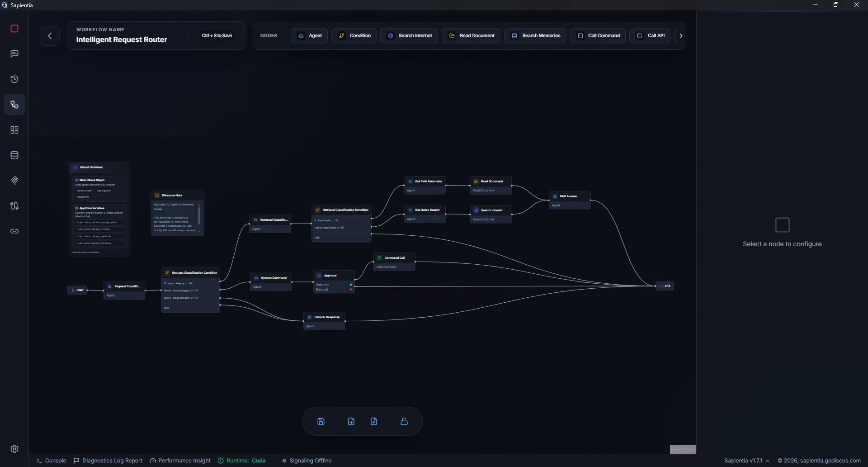
Task: Open the Sapientia v1.7.1 version dropdown
Action: (747, 460)
